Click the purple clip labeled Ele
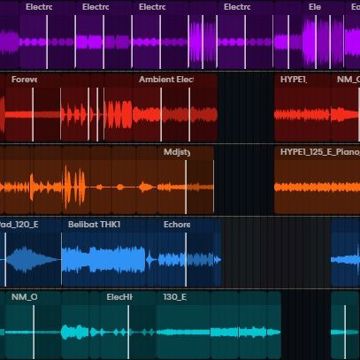Screen dimensions: 360x360 [323, 35]
